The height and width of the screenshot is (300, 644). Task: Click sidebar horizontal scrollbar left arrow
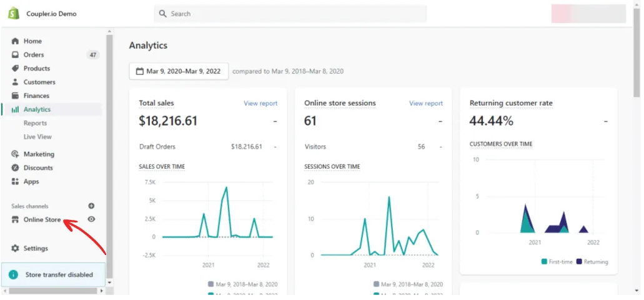(5, 291)
